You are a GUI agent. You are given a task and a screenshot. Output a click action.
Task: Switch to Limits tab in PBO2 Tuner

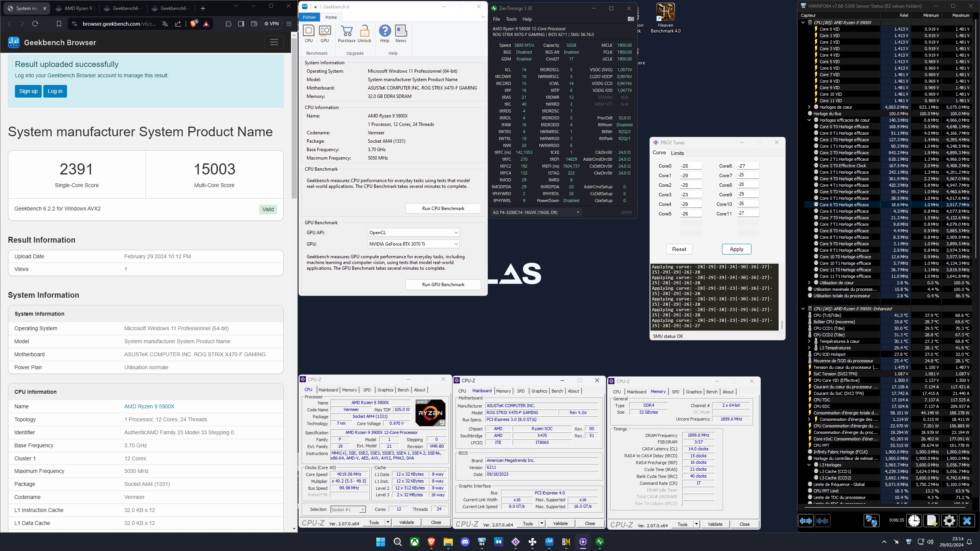click(677, 153)
